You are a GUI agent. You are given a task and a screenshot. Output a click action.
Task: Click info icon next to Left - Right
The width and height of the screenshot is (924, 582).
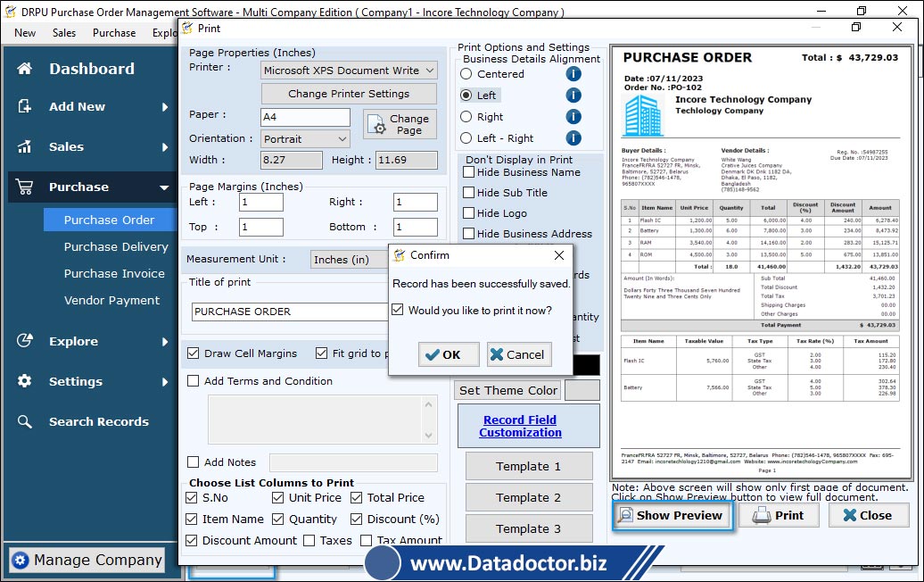coord(573,138)
